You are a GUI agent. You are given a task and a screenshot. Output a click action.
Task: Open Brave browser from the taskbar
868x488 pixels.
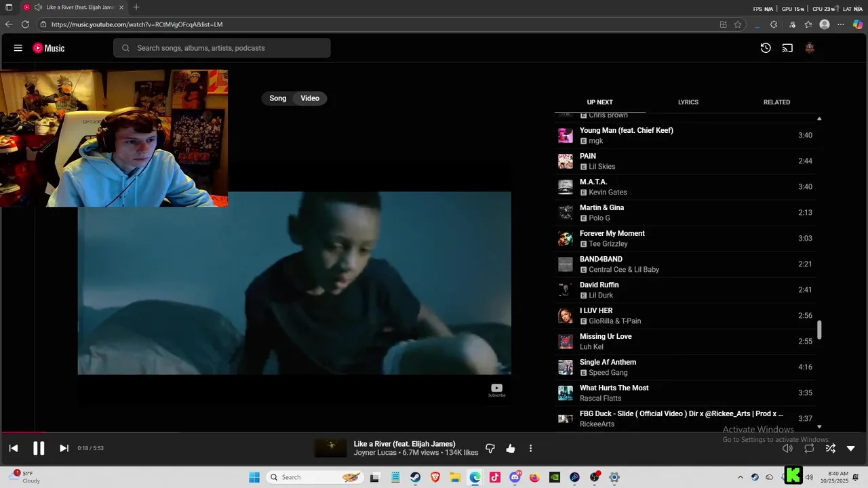point(435,477)
